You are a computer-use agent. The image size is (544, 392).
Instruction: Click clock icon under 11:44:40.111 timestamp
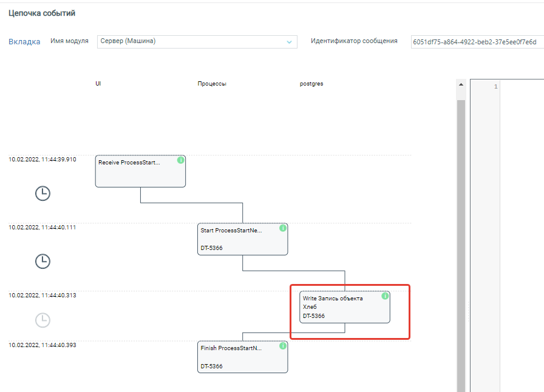(x=42, y=262)
